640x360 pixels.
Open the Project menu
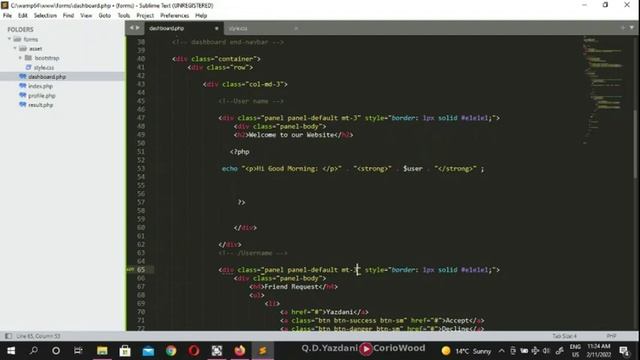(145, 16)
